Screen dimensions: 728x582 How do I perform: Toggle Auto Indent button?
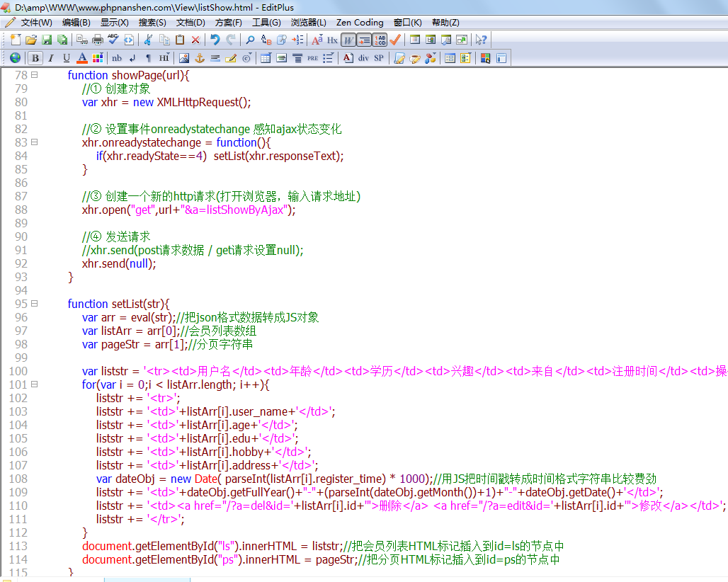(x=364, y=40)
